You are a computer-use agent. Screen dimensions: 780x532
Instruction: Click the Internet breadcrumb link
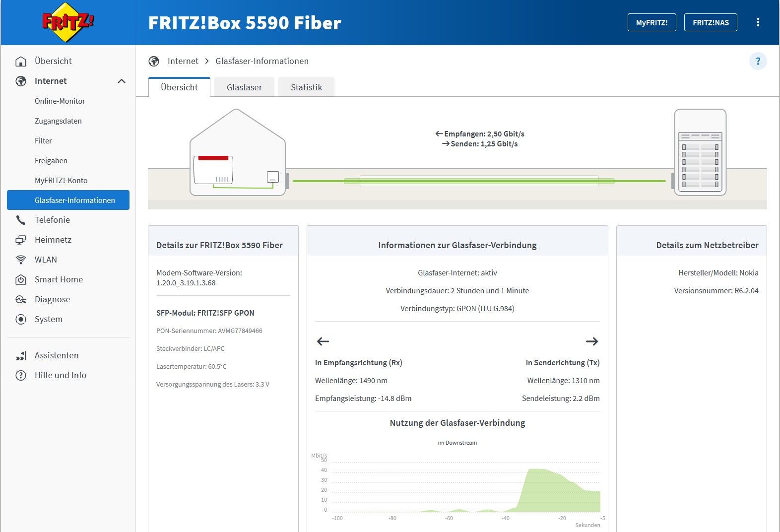(183, 61)
